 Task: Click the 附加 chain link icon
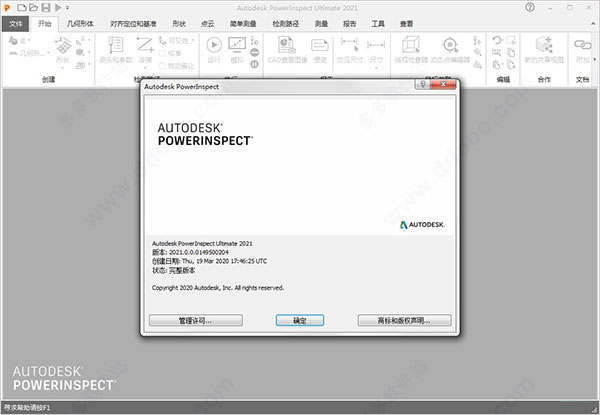(x=582, y=45)
